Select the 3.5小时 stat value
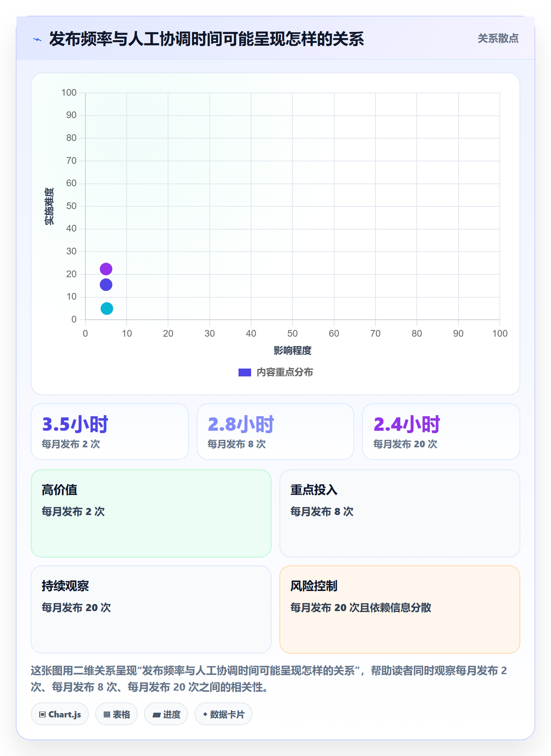 (x=75, y=424)
